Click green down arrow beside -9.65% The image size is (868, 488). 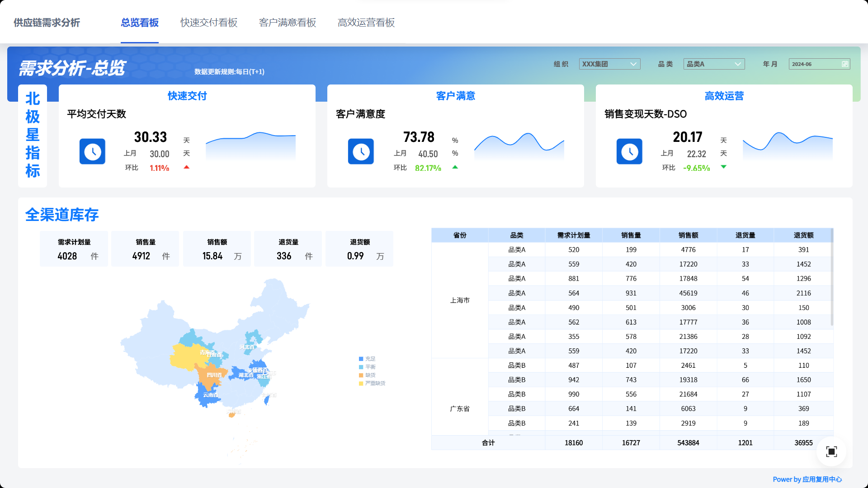(x=723, y=167)
